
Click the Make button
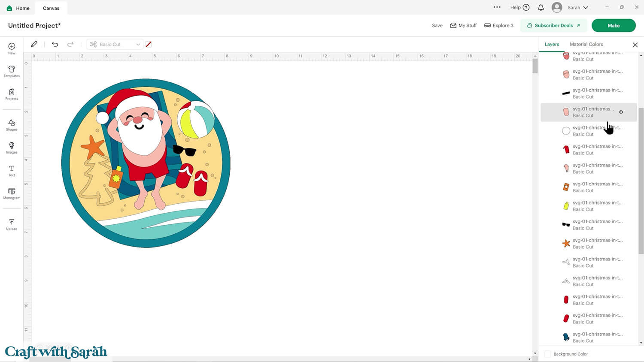(x=614, y=25)
